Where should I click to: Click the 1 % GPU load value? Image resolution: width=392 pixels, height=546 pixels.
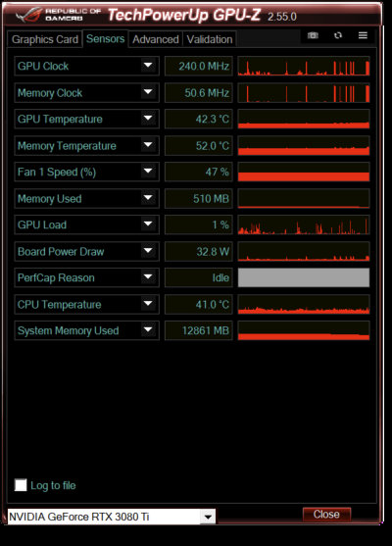coord(198,224)
